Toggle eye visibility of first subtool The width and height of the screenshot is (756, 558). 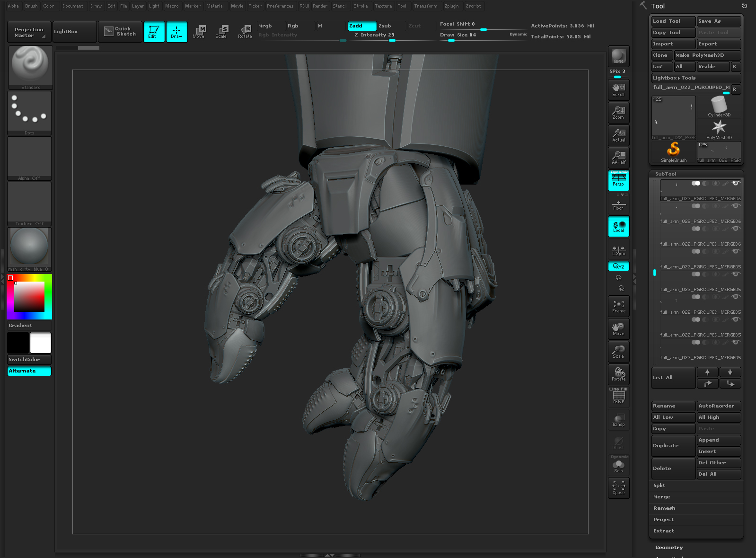[736, 183]
